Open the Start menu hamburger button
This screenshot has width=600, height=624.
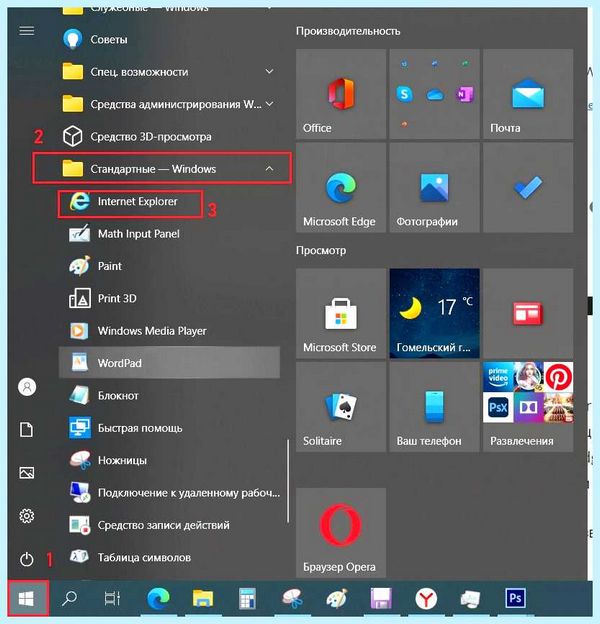(x=27, y=31)
